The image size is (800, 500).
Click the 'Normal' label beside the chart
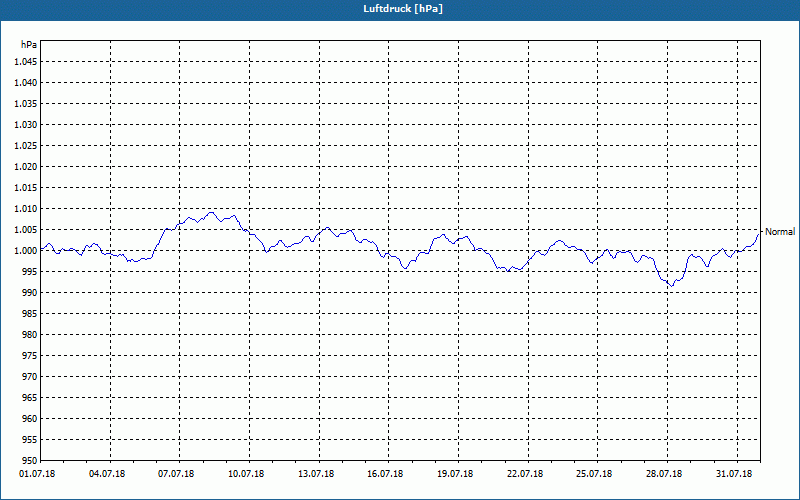coord(780,232)
